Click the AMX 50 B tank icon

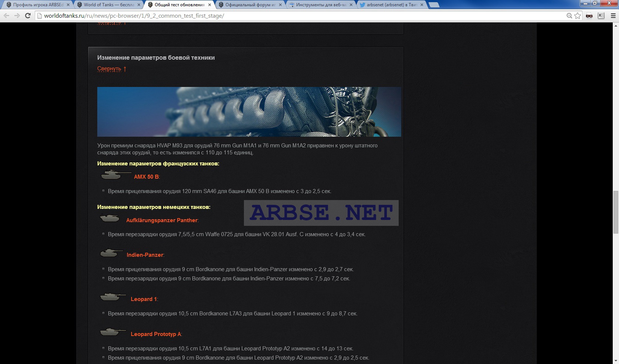(115, 175)
